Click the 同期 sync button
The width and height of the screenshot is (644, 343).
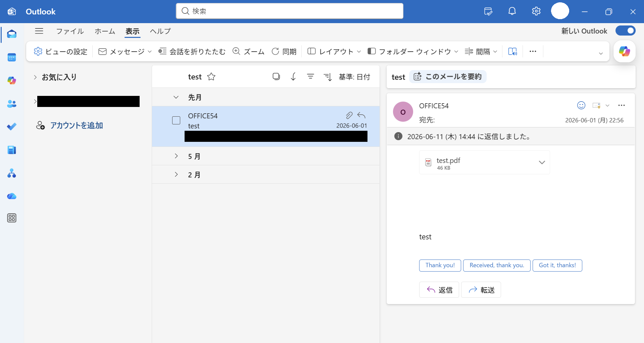point(284,51)
